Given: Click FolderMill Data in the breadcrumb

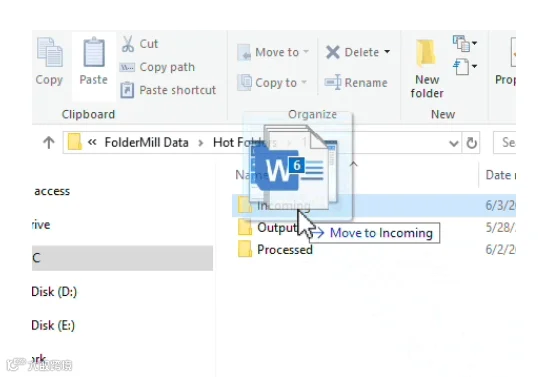Looking at the screenshot, I should pyautogui.click(x=147, y=142).
